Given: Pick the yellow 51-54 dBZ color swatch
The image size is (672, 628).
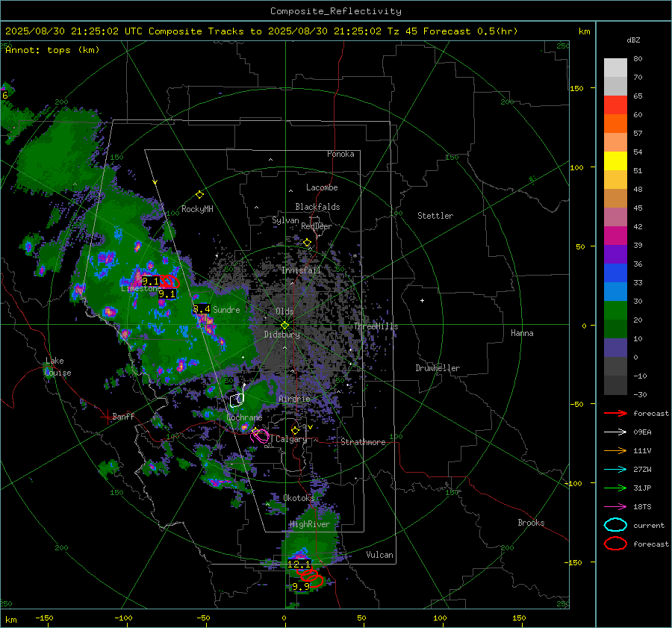Looking at the screenshot, I should coord(615,161).
